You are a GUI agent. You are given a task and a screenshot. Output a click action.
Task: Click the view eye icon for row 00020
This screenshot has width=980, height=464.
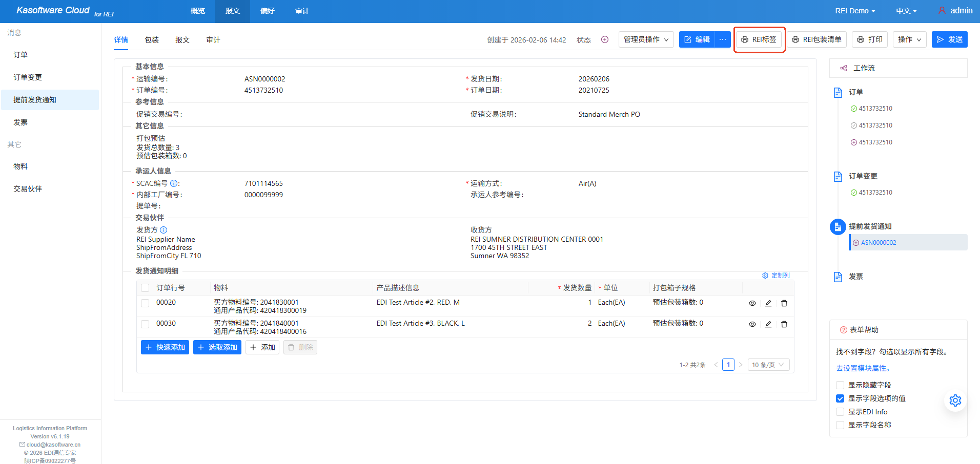tap(752, 303)
